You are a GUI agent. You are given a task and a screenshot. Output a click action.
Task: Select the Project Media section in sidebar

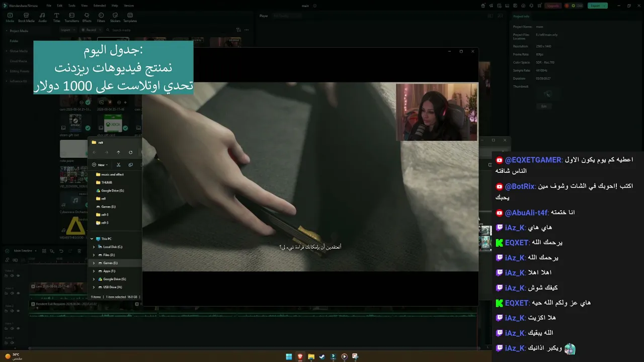[x=20, y=31]
